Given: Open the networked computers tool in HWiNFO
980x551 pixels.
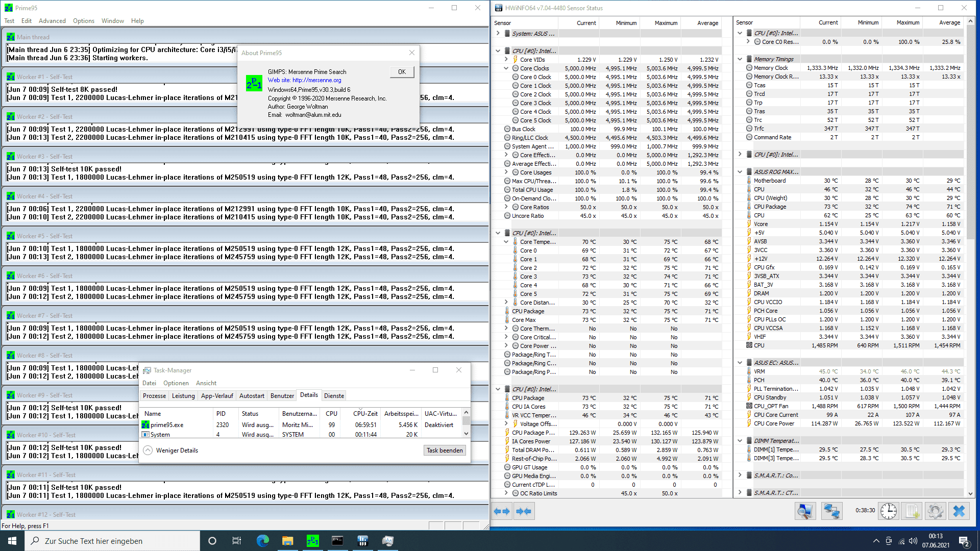Looking at the screenshot, I should click(831, 511).
